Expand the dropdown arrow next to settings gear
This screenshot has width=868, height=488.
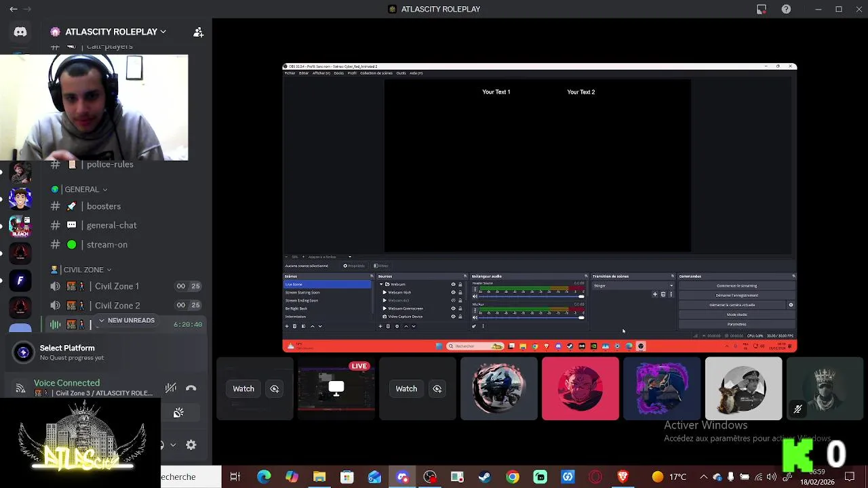coord(173,445)
